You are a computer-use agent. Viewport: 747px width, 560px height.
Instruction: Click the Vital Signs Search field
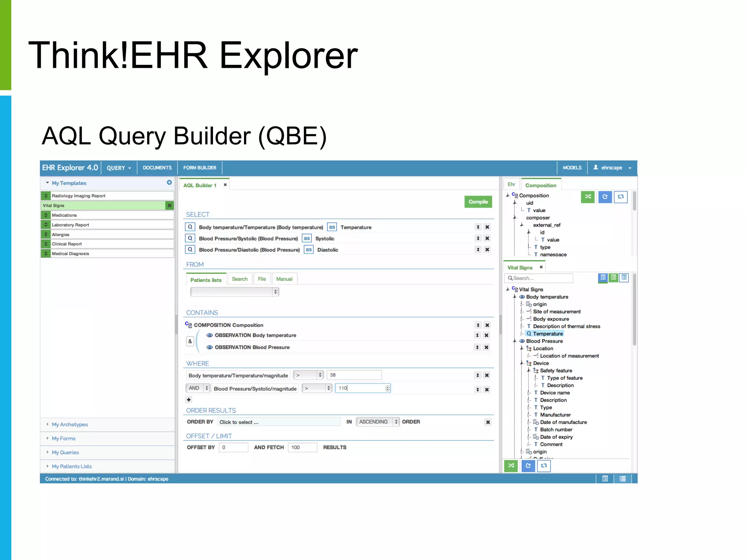point(539,278)
